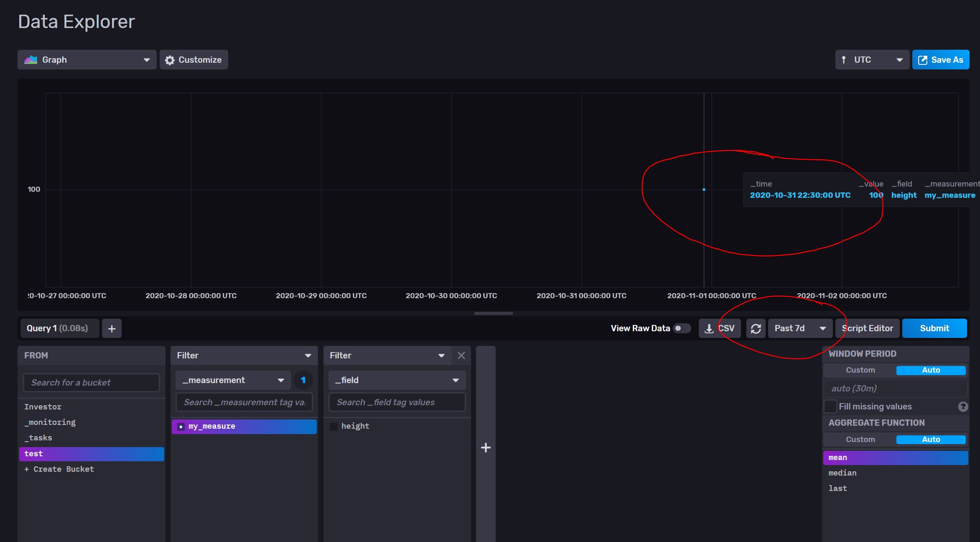
Task: Enable the Fill missing values checkbox
Action: pyautogui.click(x=830, y=406)
